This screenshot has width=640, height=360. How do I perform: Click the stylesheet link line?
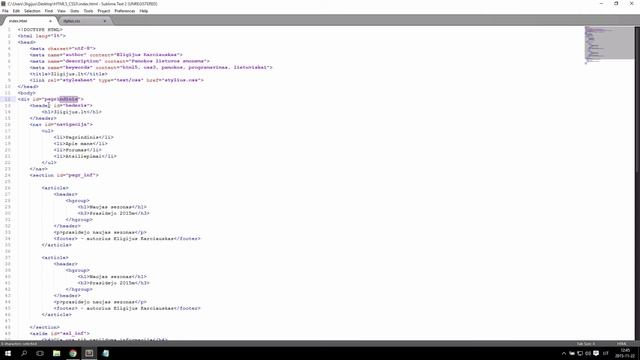coord(116,80)
